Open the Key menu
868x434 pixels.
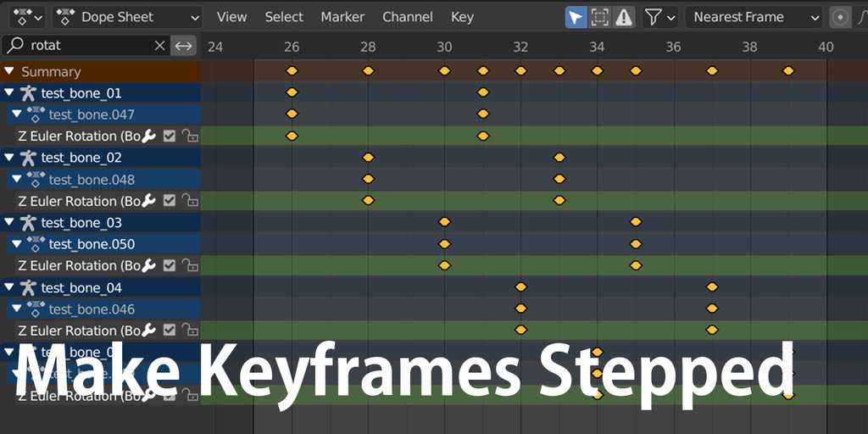[462, 17]
